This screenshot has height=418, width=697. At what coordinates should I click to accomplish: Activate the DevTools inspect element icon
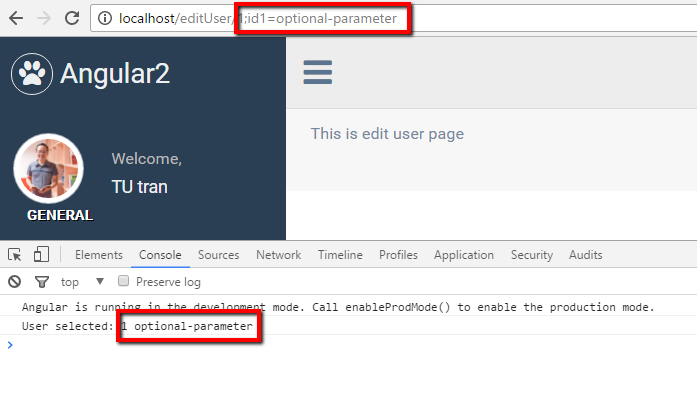pyautogui.click(x=15, y=255)
